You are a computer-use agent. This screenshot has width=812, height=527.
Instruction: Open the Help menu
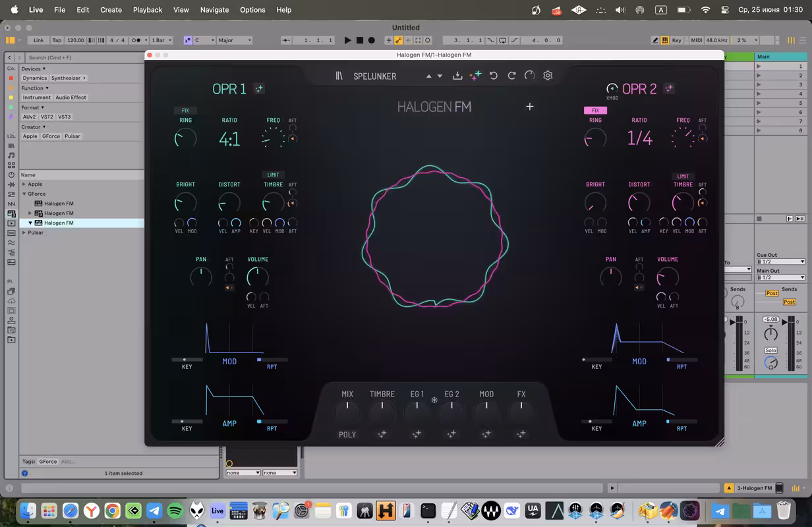coord(284,10)
